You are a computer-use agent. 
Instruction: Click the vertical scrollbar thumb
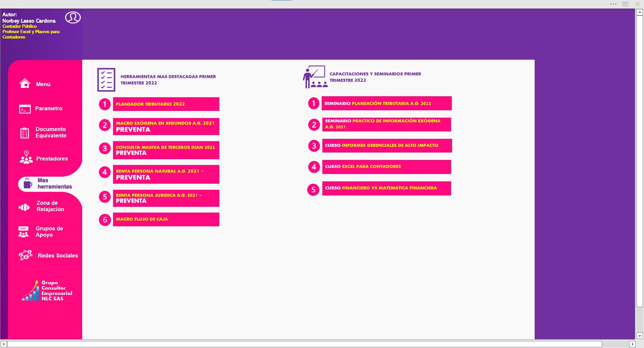point(640,161)
